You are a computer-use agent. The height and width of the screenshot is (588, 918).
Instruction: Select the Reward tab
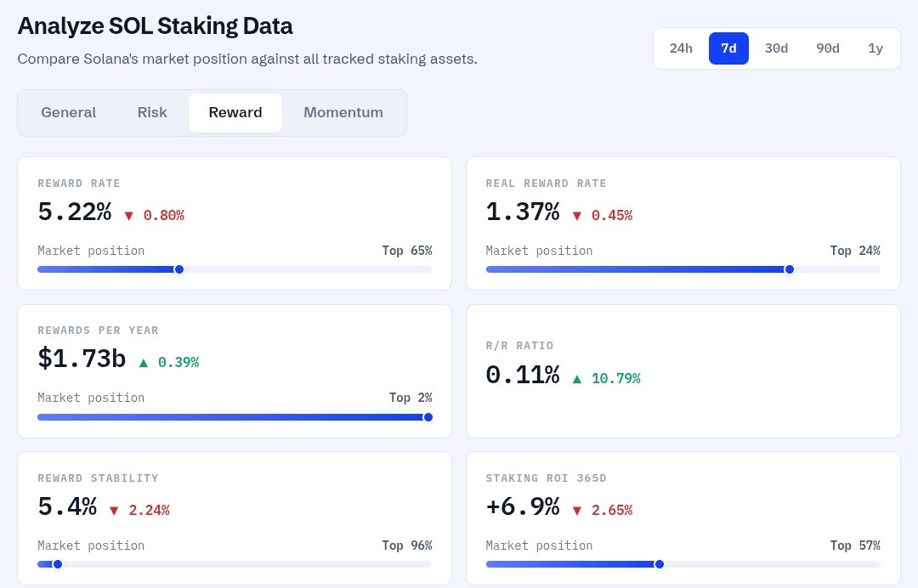click(235, 112)
